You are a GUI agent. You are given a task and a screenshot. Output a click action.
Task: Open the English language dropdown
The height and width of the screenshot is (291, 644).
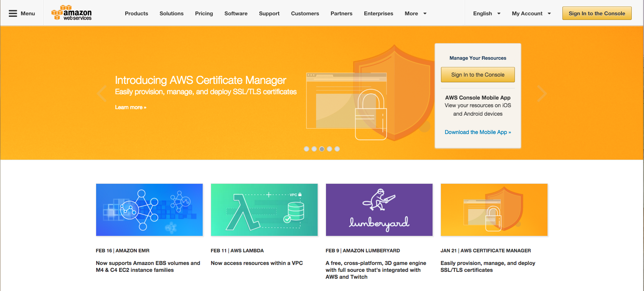click(x=487, y=13)
